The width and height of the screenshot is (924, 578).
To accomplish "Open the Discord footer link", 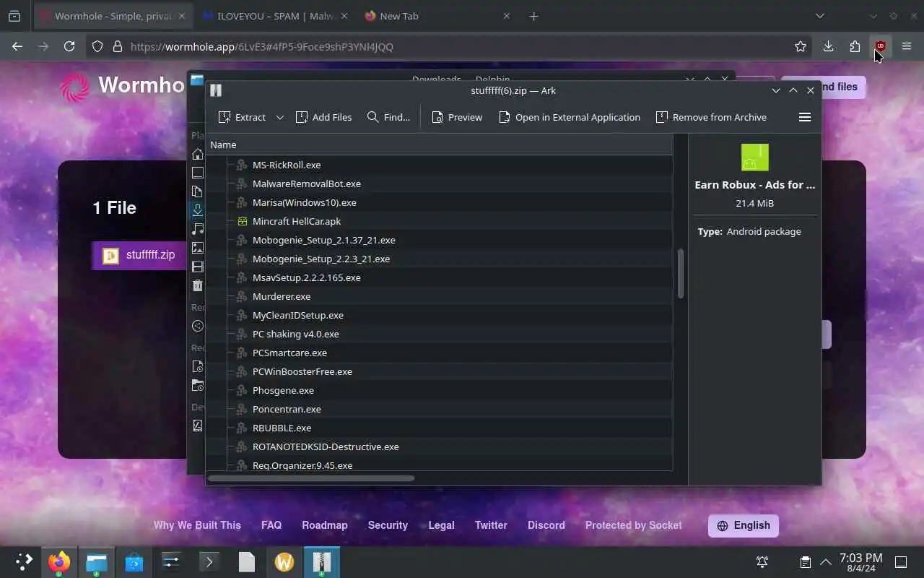I will (x=546, y=525).
